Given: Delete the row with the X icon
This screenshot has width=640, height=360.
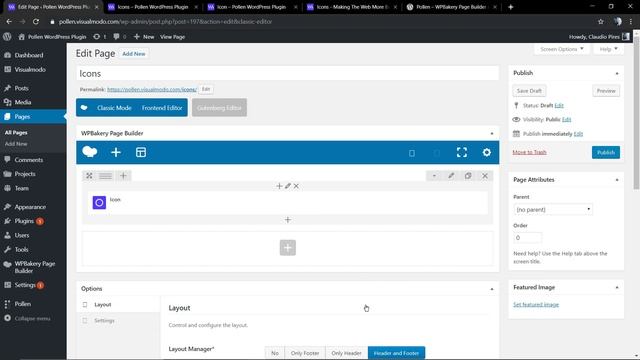Looking at the screenshot, I should [485, 176].
